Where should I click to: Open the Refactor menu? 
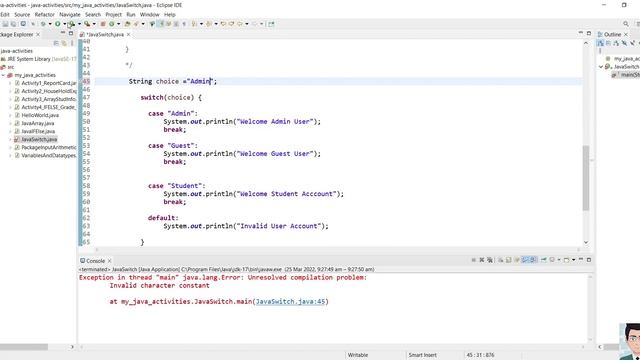(x=44, y=15)
